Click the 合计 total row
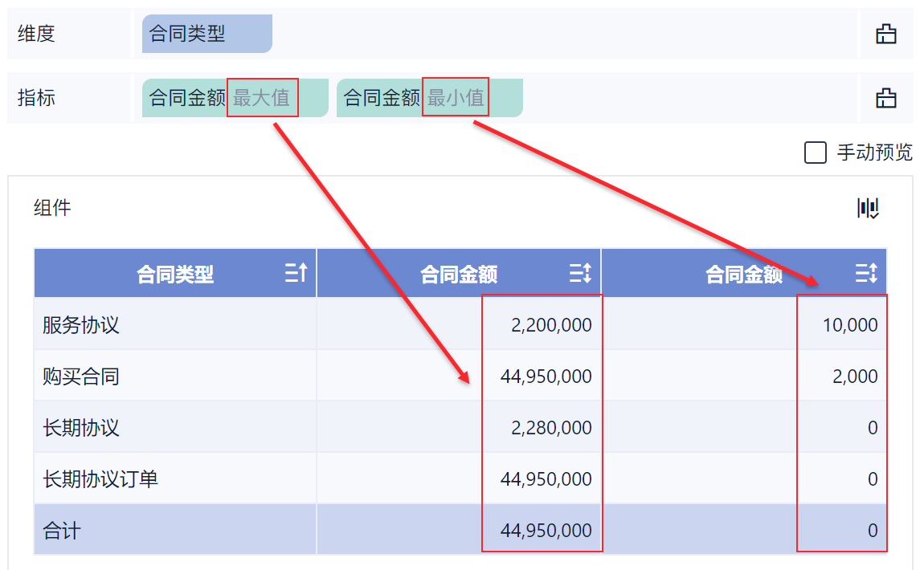 tap(62, 531)
